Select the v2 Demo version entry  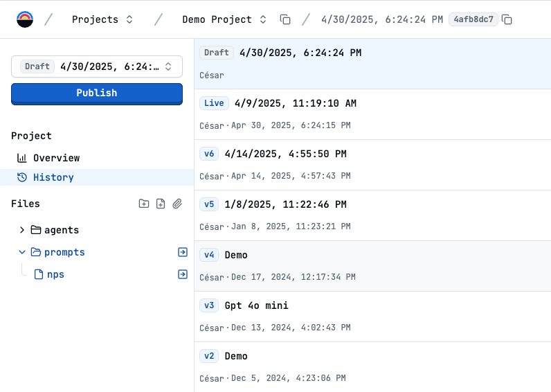point(372,367)
